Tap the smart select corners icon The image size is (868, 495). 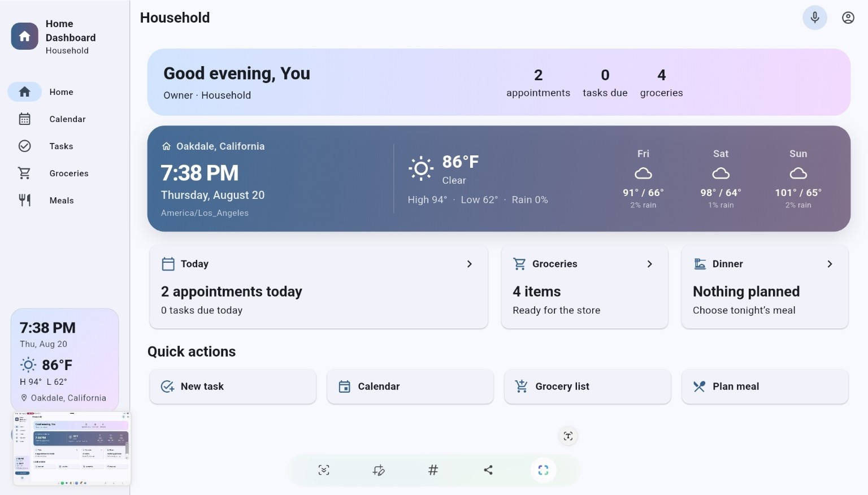pyautogui.click(x=543, y=470)
